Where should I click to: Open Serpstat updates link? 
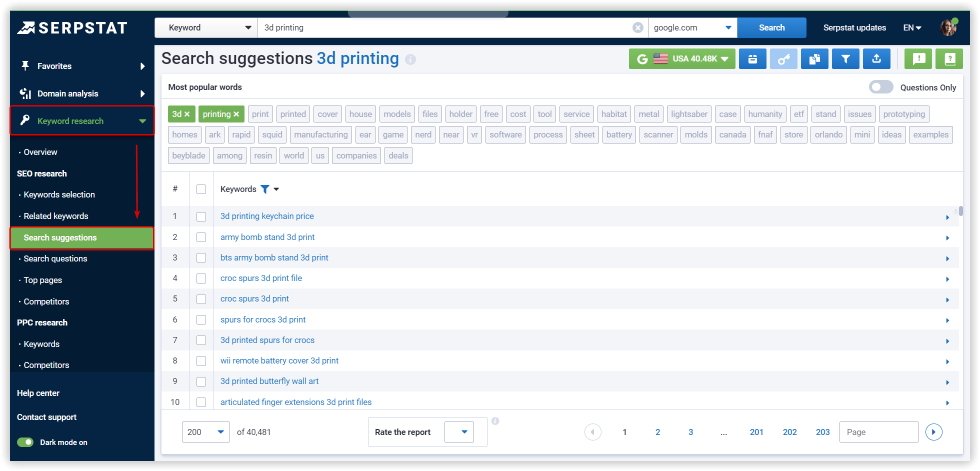[x=854, y=27]
